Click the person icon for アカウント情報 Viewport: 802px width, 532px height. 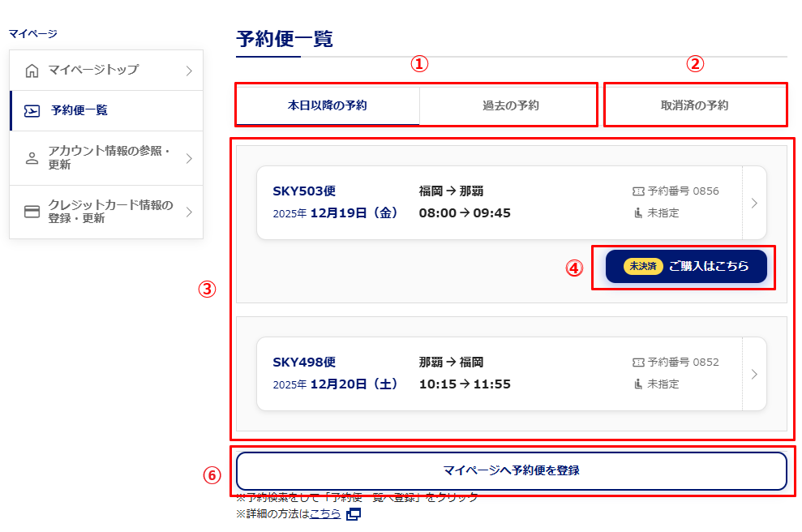32,158
